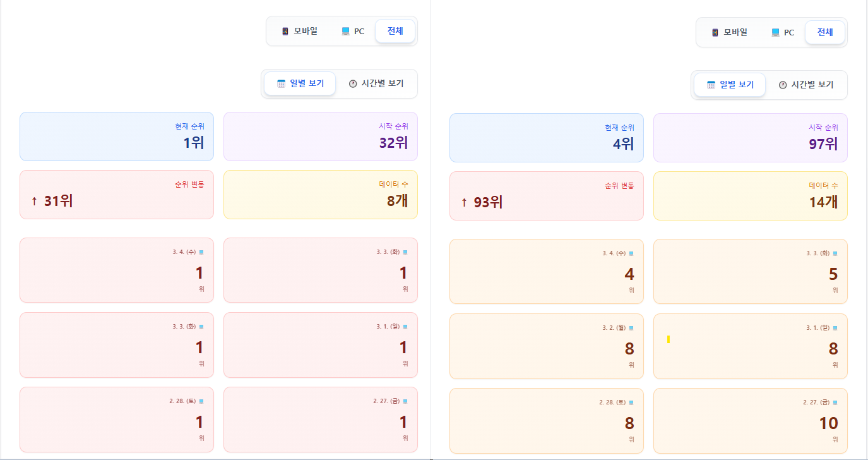Select the 데이터 수 8개 card
The height and width of the screenshot is (460, 868).
click(320, 195)
